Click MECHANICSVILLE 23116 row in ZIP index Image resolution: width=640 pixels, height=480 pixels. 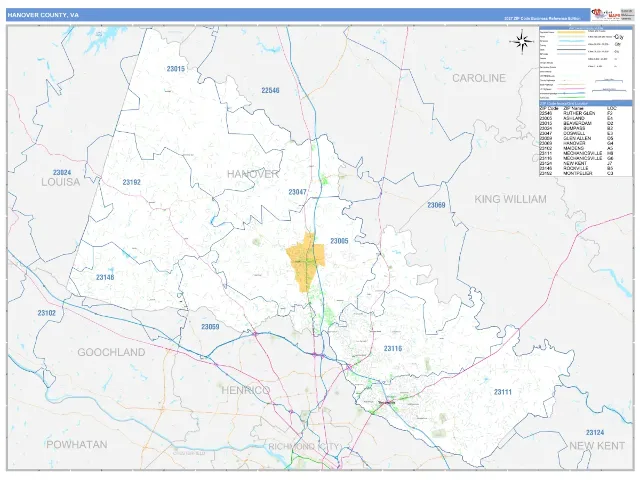577,158
